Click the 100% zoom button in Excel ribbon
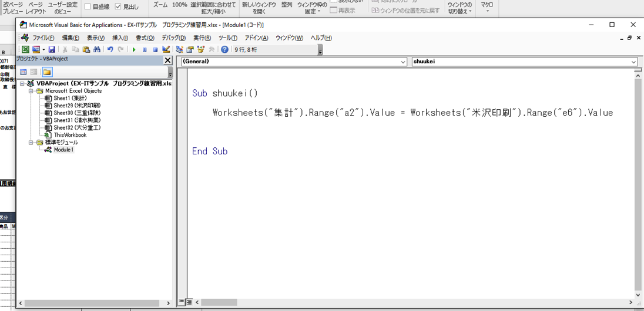Viewport: 644px width, 311px height. click(x=179, y=5)
